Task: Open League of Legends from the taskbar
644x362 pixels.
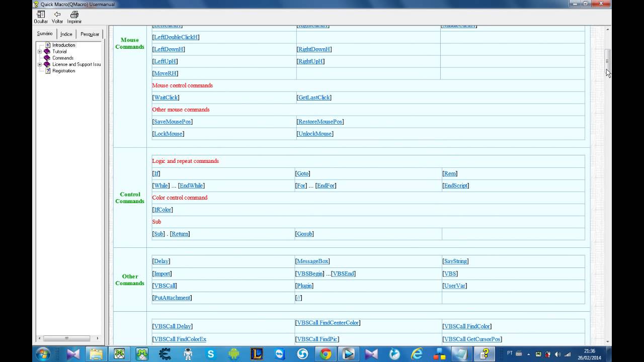Action: 257,354
